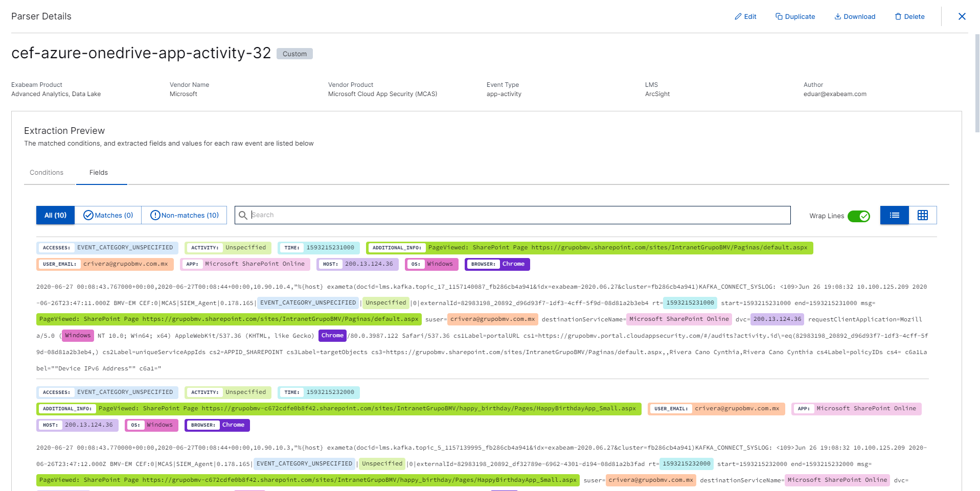The image size is (980, 491).
Task: Click highlighted rt value 1593215231000 in raw log
Action: click(690, 303)
